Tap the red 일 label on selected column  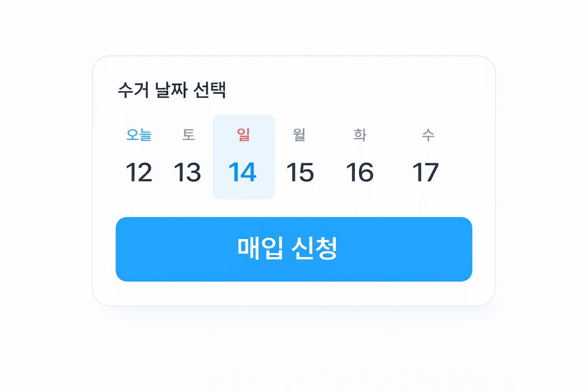244,135
